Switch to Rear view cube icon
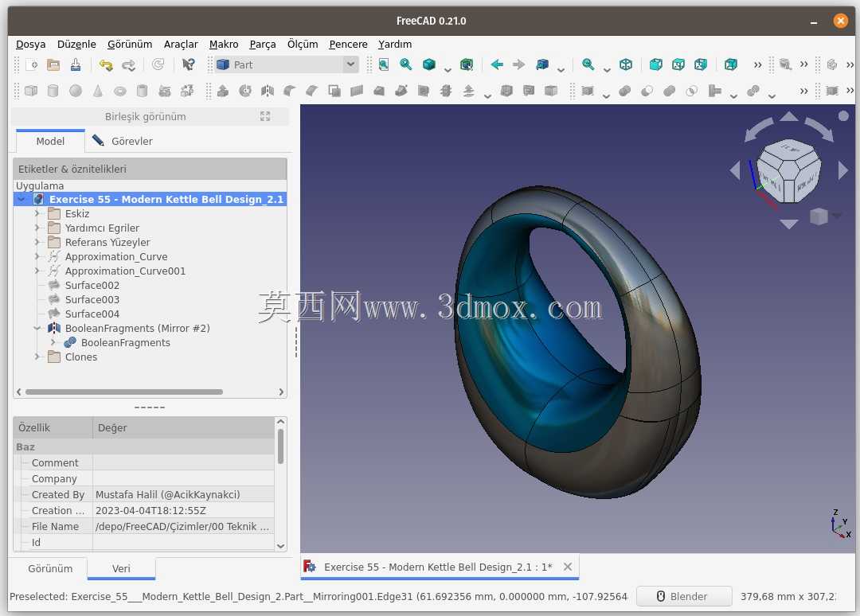 (730, 64)
